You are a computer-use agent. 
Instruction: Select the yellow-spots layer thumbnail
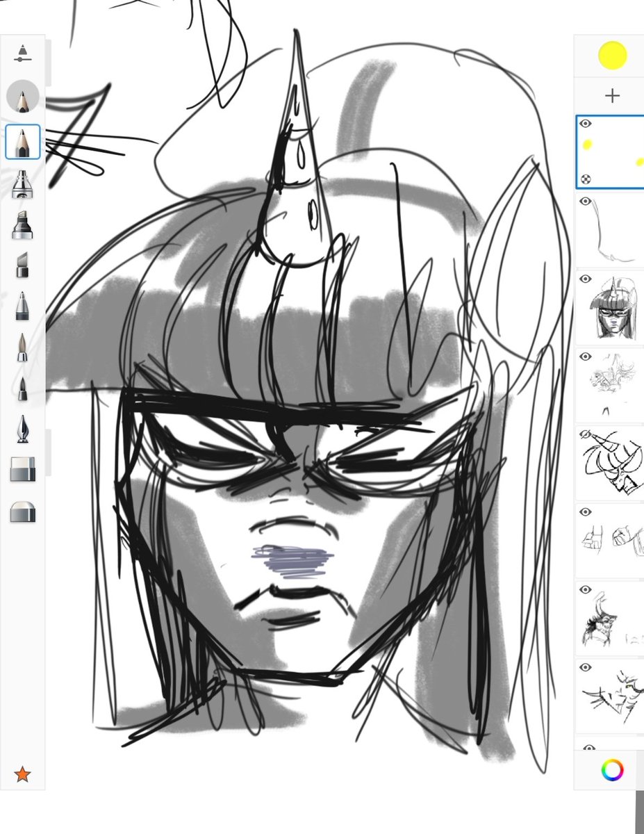[611, 152]
